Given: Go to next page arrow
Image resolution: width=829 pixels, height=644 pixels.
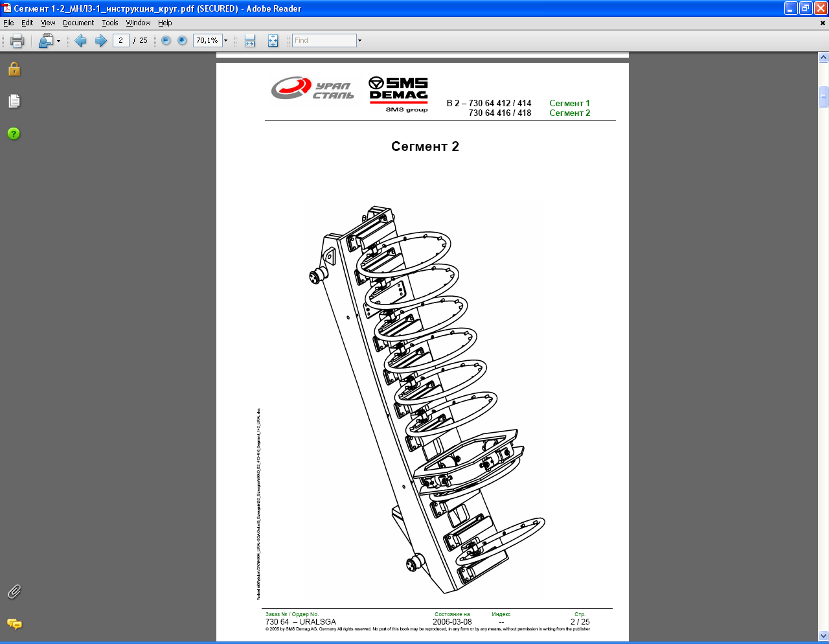Looking at the screenshot, I should click(101, 41).
